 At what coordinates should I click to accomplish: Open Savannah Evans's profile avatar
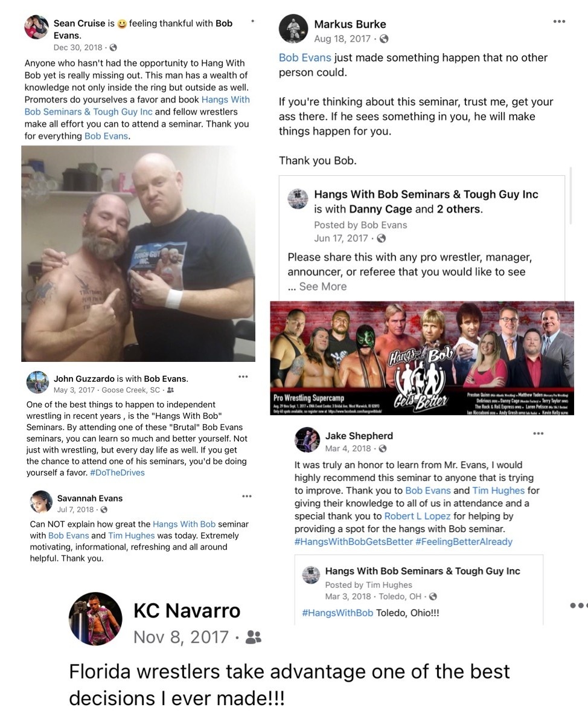(41, 501)
